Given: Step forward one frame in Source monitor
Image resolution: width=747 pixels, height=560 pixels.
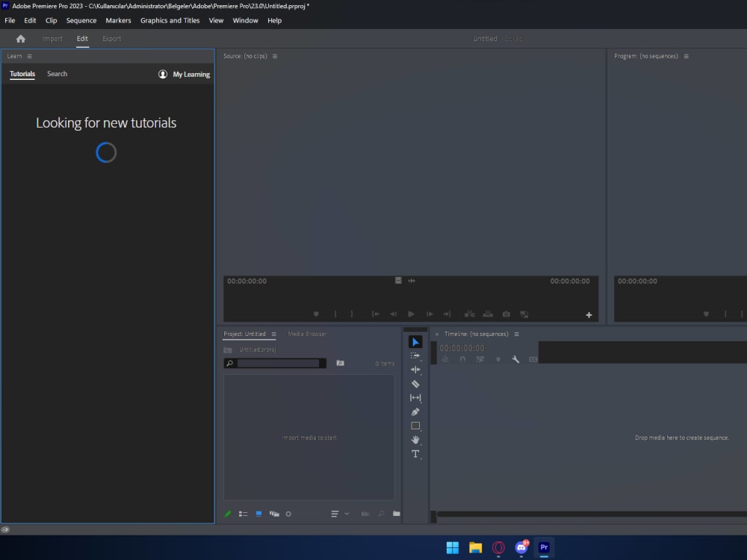Looking at the screenshot, I should [430, 314].
